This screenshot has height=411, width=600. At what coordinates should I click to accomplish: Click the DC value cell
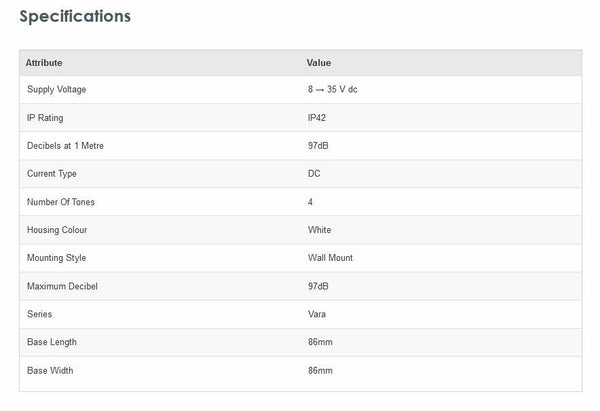[314, 174]
